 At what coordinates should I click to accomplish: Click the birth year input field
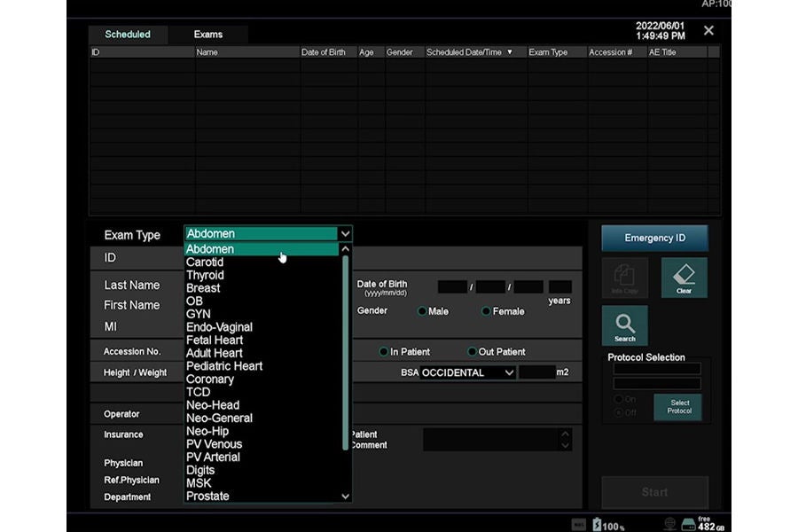coord(452,286)
